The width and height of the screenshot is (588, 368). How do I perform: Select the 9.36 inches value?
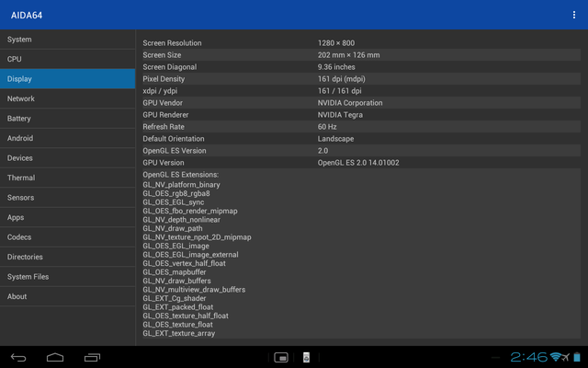[x=336, y=67]
